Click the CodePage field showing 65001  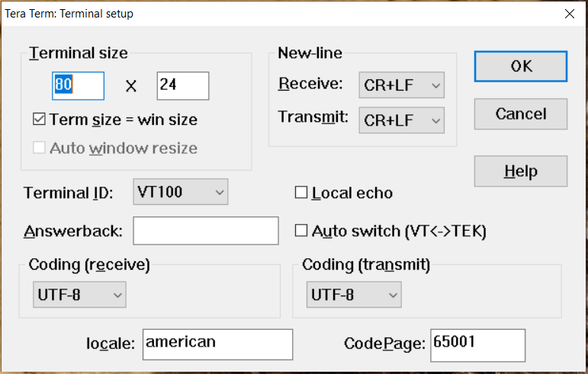(477, 345)
